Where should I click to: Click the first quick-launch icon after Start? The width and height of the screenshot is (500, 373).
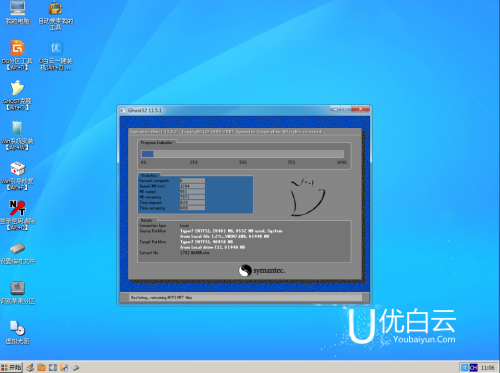(x=30, y=368)
